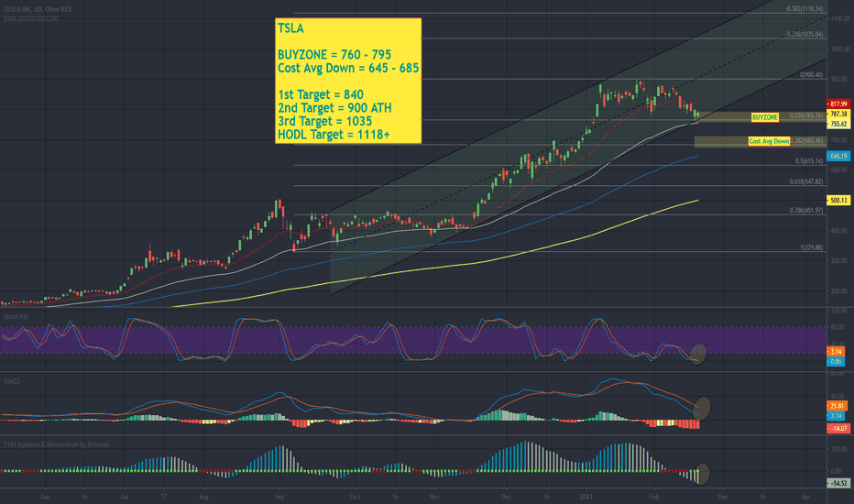Click the 400.00 price axis label
The height and width of the screenshot is (504, 854).
pos(840,231)
